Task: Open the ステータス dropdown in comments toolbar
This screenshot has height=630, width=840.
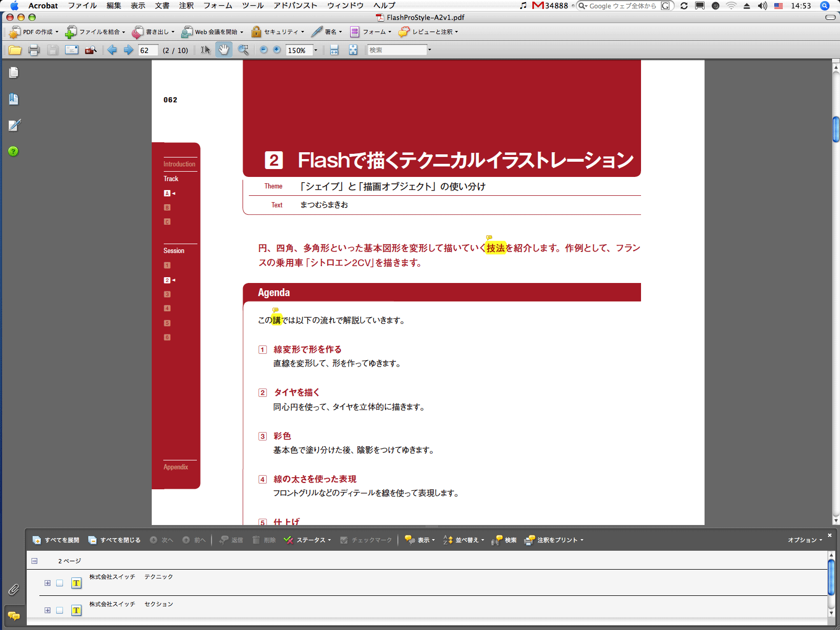Action: 307,540
